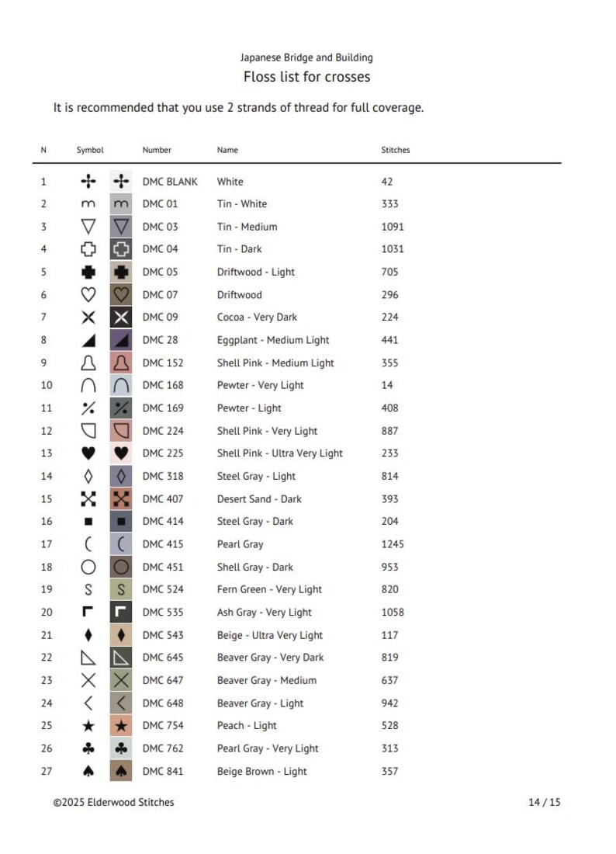Select the Pearl Gray name text
The image size is (616, 854).
tap(240, 544)
